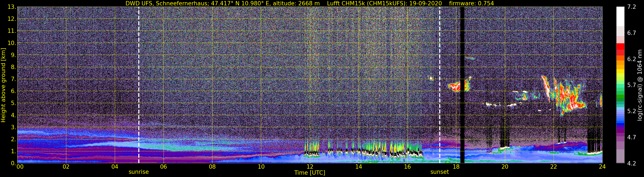Click the time axis tick label 06
The height and width of the screenshot is (177, 644).
163,167
